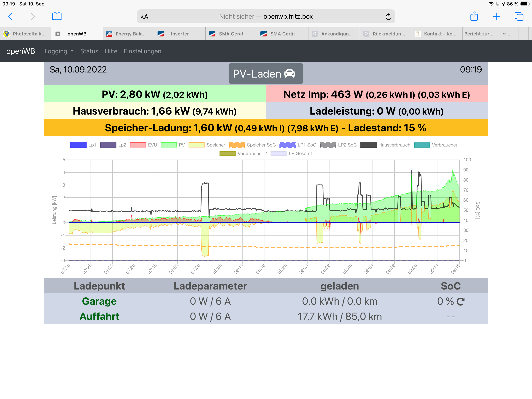The image size is (532, 399).
Task: Open the bookmarks book icon
Action: click(x=57, y=16)
